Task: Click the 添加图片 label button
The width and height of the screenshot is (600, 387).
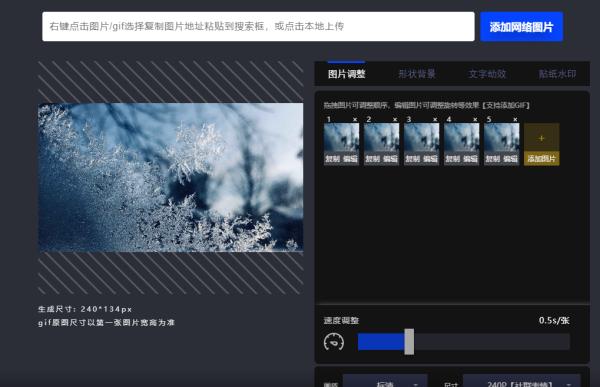Action: click(541, 158)
